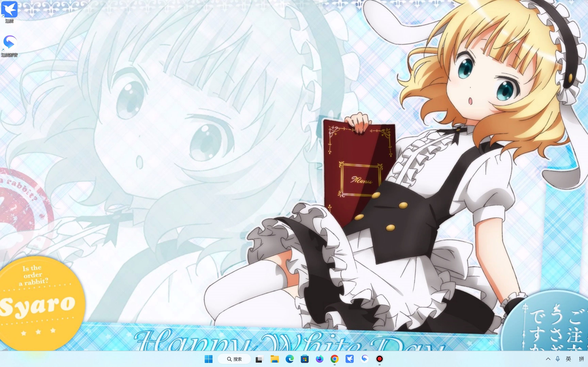Viewport: 588px width, 367px height.
Task: Toggle the 拼 IME mode indicator
Action: coord(581,359)
